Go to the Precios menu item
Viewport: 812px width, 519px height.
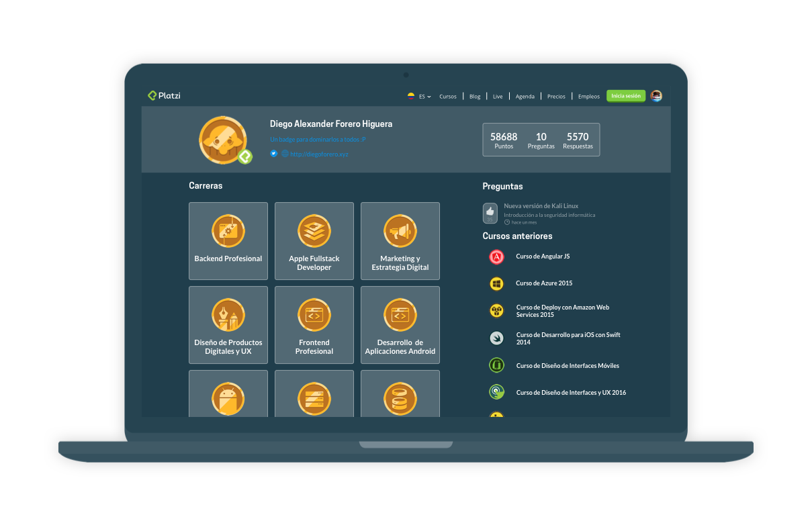point(556,97)
